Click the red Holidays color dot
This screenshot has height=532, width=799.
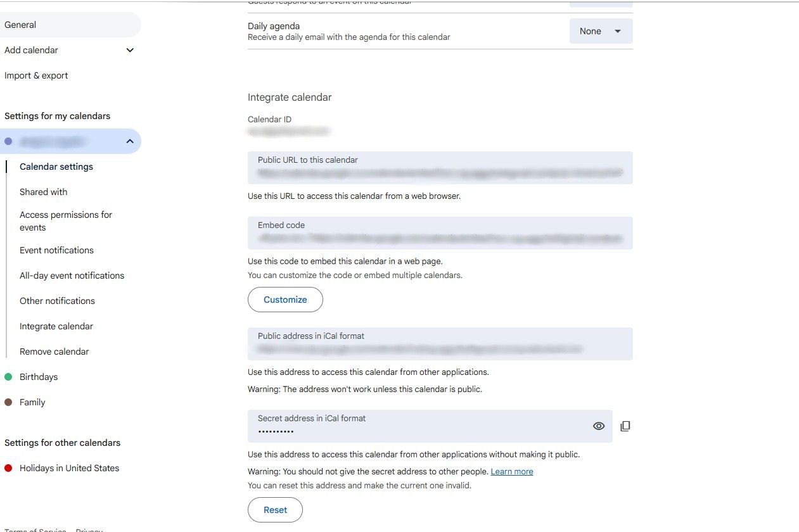coord(8,468)
